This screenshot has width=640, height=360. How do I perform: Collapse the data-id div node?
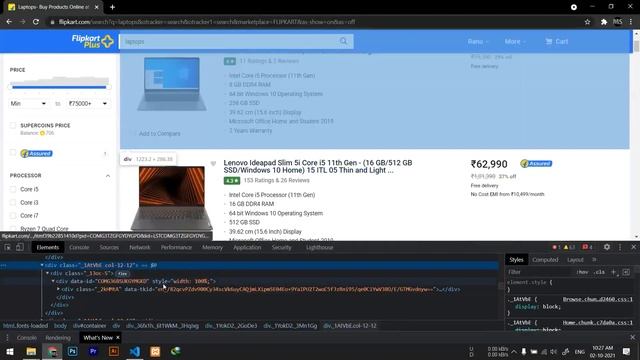point(53,281)
